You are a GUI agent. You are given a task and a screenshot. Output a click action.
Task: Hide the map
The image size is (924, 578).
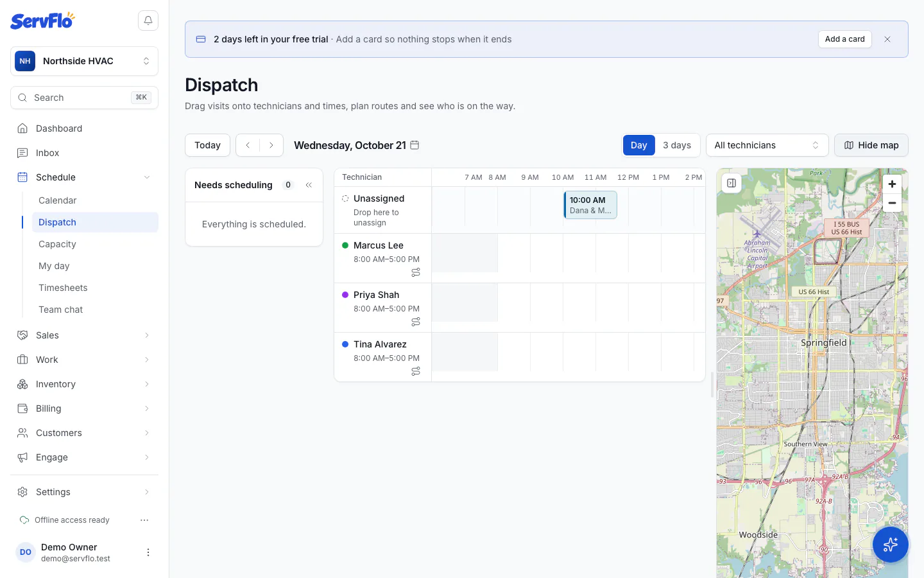(871, 145)
